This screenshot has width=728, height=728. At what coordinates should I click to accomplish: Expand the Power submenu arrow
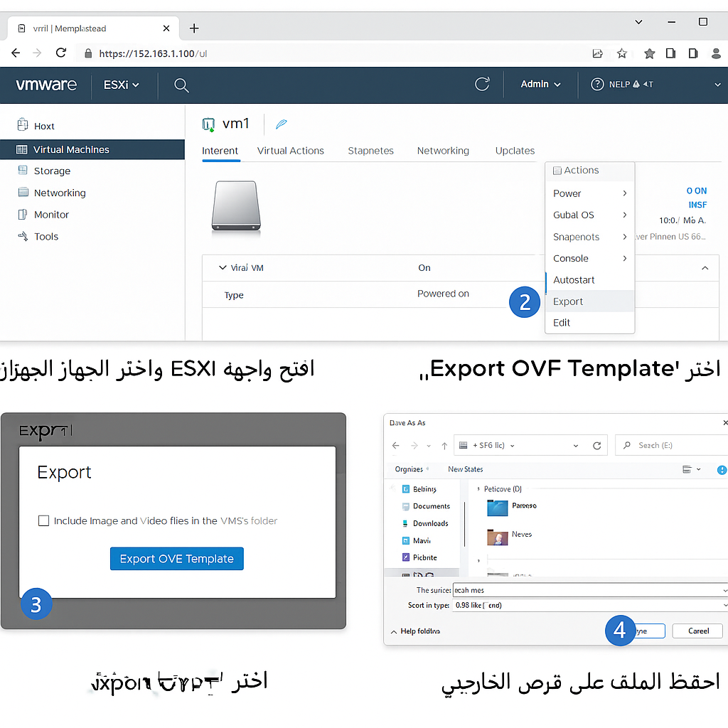(x=624, y=193)
